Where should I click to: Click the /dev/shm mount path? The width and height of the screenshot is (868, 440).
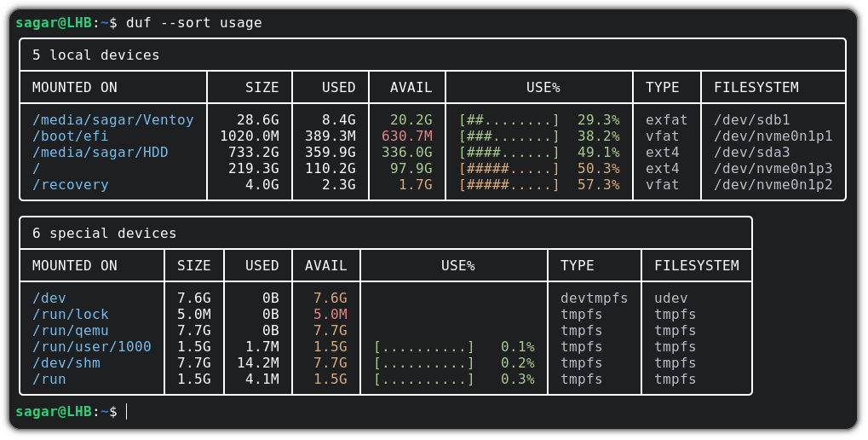[x=66, y=363]
